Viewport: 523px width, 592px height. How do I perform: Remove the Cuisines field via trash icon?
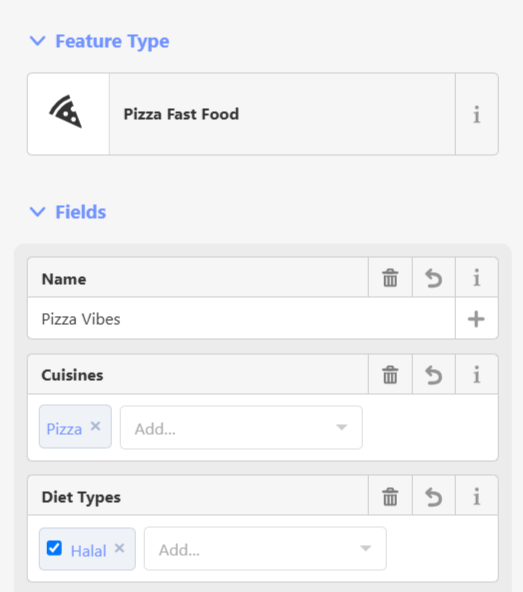pyautogui.click(x=390, y=375)
